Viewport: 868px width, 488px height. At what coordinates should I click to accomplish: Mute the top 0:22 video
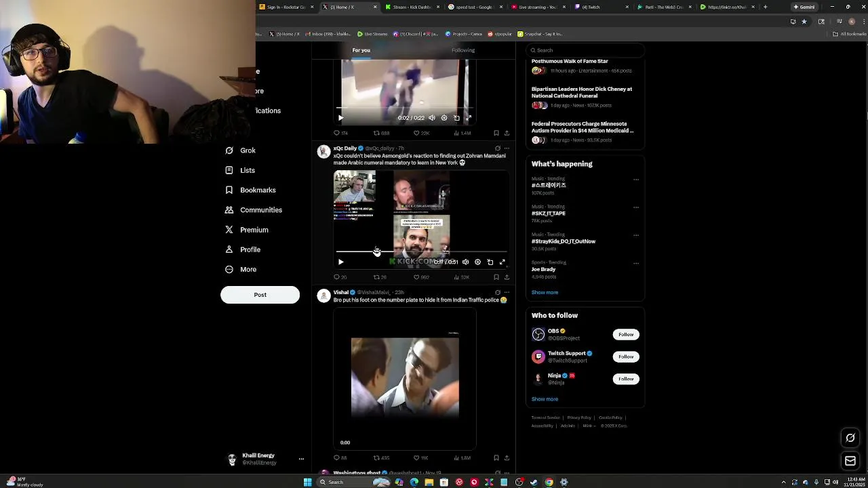[x=432, y=118]
